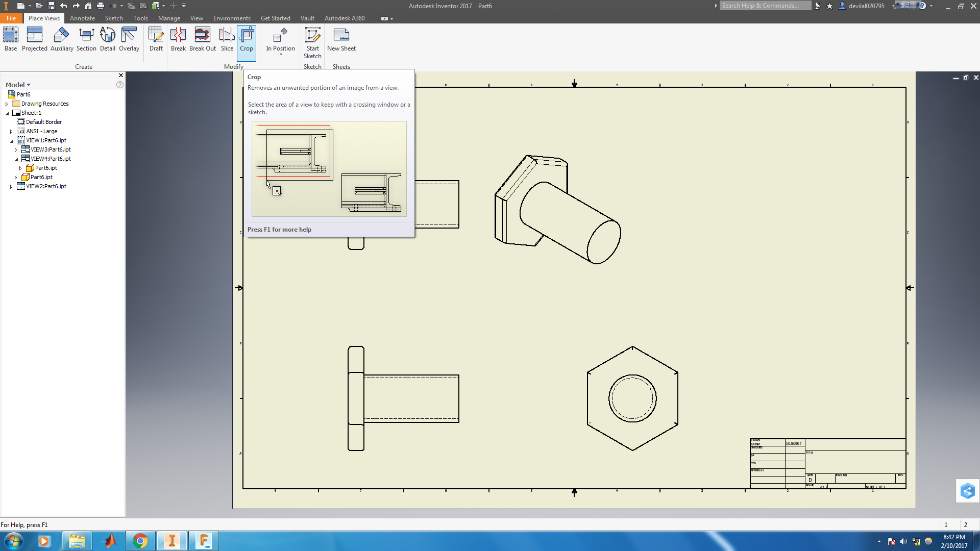Expand the Drawing Resources node
This screenshot has width=980, height=551.
pos(6,103)
